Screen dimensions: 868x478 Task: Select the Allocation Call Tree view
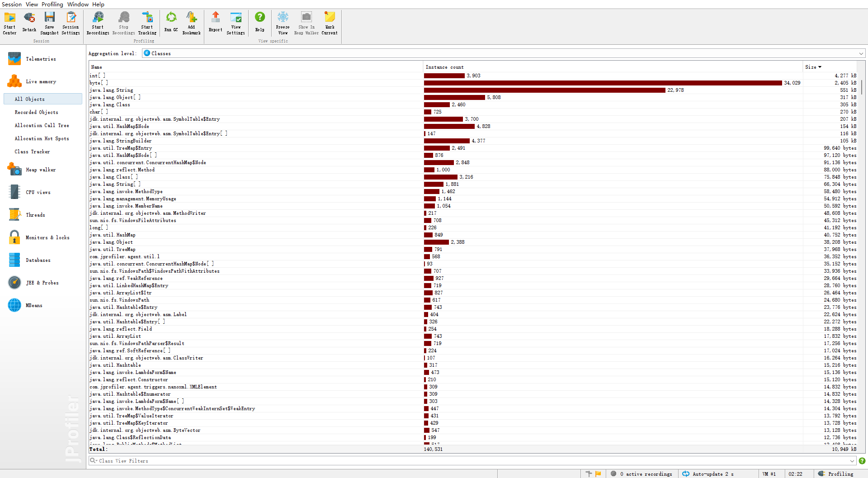[x=43, y=125]
